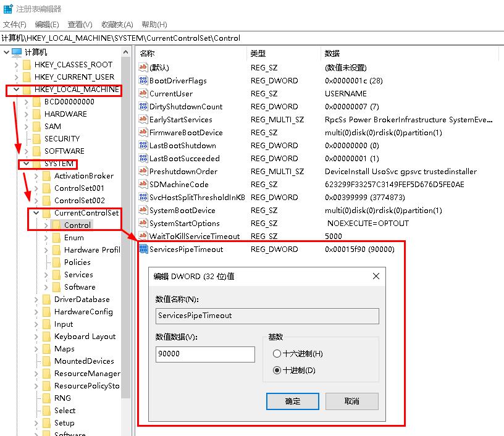Open the 编辑 Edit menu
Viewport: 504px width, 436px height.
(47, 24)
